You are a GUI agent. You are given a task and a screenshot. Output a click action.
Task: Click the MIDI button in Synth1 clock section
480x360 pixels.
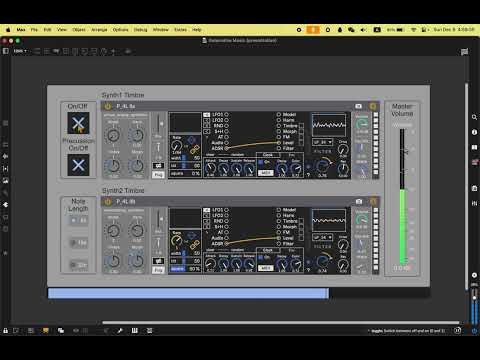click(x=266, y=173)
